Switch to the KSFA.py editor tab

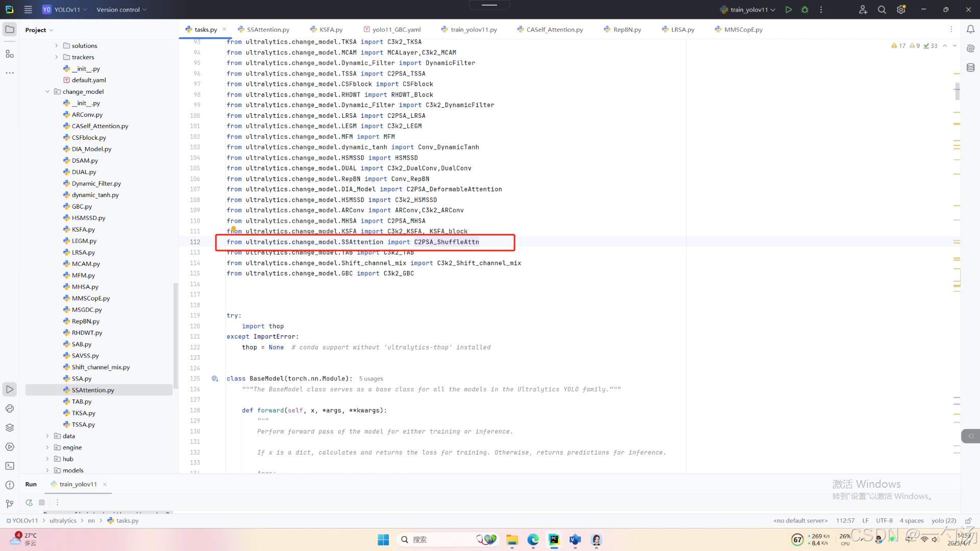coord(330,30)
